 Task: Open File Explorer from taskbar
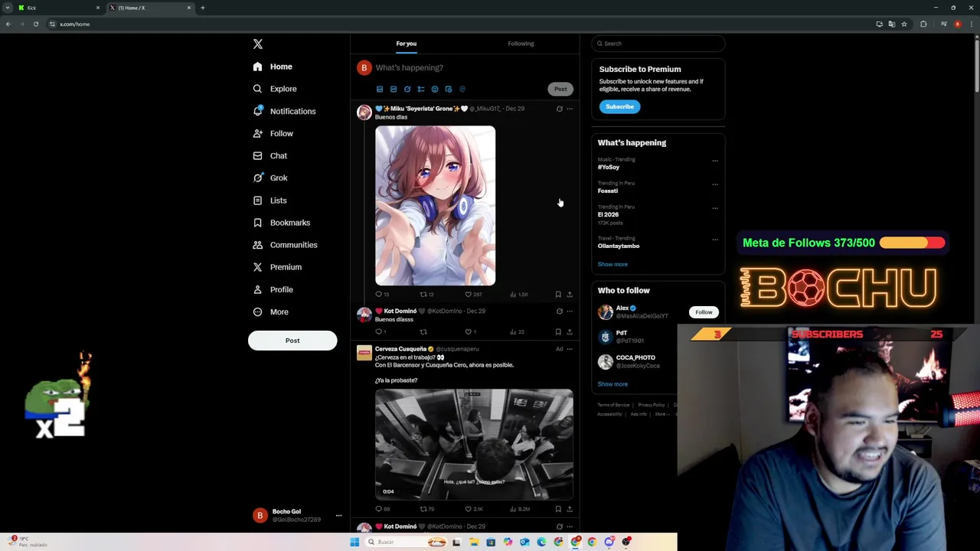(x=474, y=543)
